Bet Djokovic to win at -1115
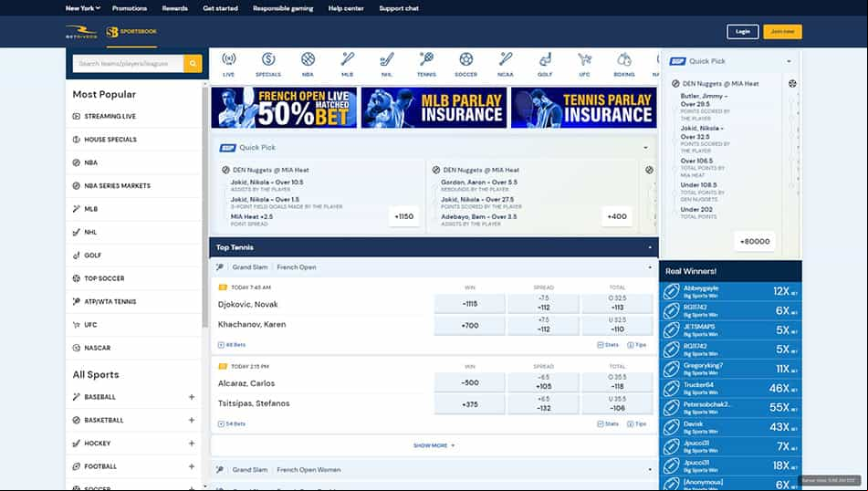The width and height of the screenshot is (868, 491). click(469, 304)
